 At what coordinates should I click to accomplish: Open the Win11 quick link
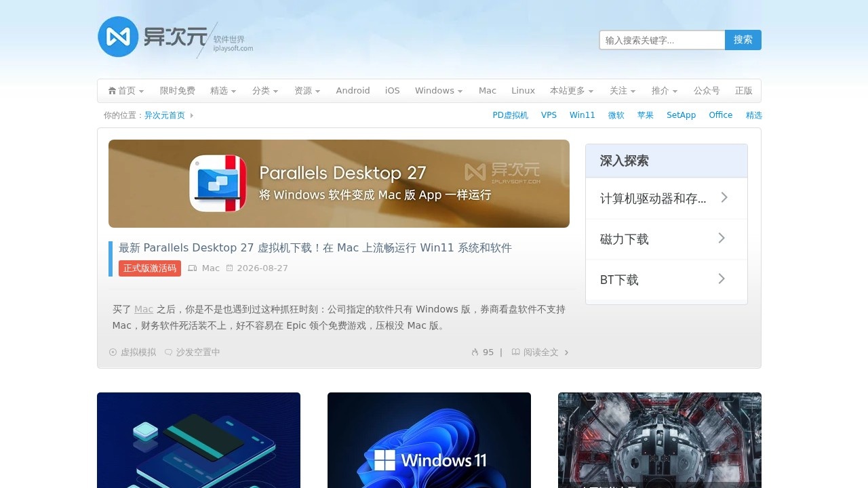coord(583,115)
